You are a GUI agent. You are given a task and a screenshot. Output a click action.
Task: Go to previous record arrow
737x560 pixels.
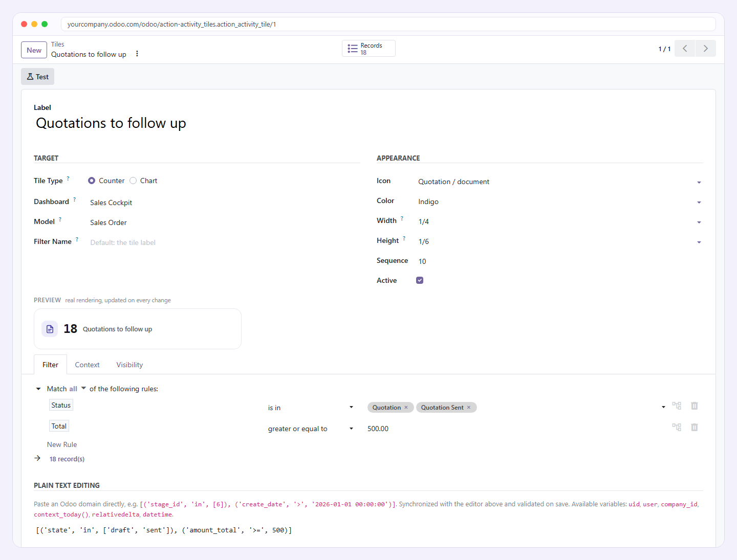pos(685,49)
